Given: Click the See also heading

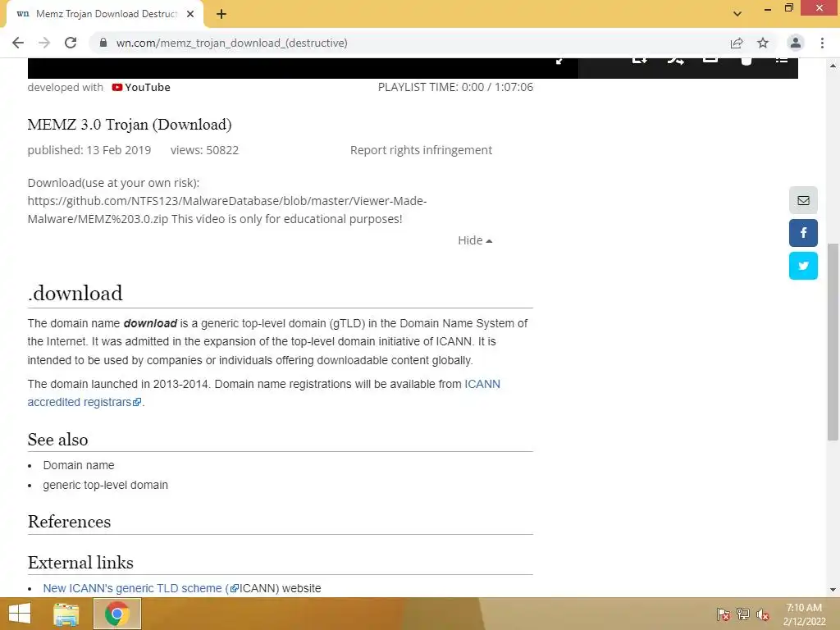Looking at the screenshot, I should coord(58,440).
